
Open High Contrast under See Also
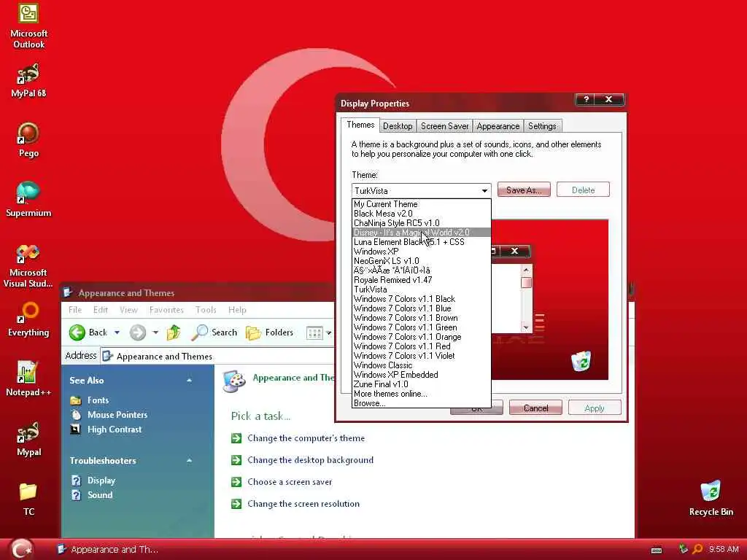coord(115,429)
